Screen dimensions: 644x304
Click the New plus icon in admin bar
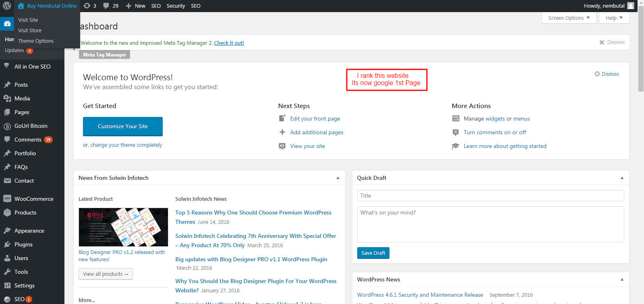point(128,6)
